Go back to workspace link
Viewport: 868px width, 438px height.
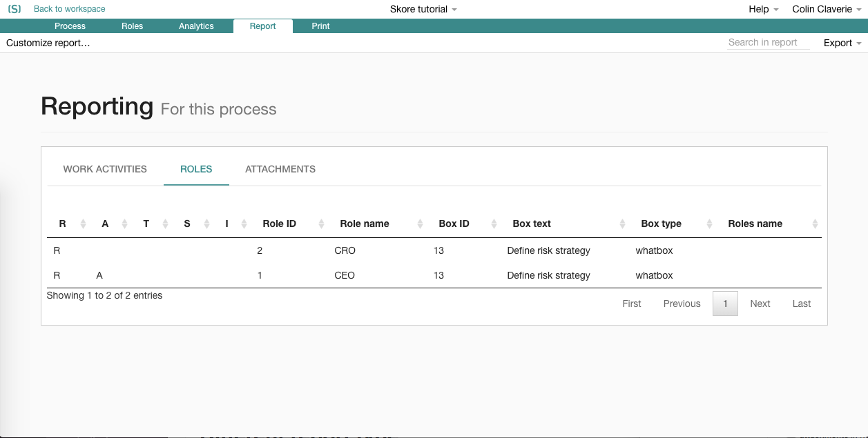tap(70, 9)
